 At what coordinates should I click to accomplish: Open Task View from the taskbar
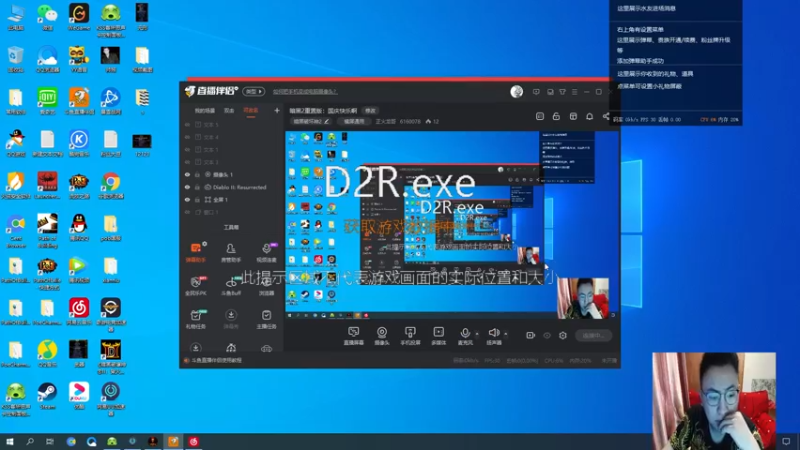pyautogui.click(x=49, y=441)
